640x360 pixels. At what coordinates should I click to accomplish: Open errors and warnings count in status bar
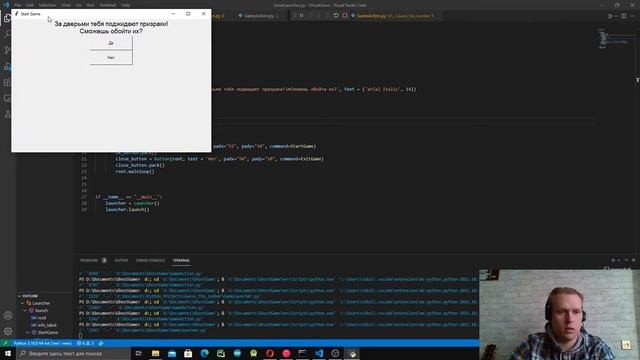coord(86,343)
